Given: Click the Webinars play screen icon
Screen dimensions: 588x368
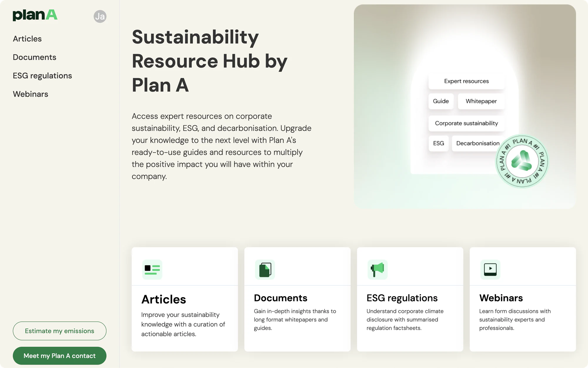Looking at the screenshot, I should [x=490, y=269].
